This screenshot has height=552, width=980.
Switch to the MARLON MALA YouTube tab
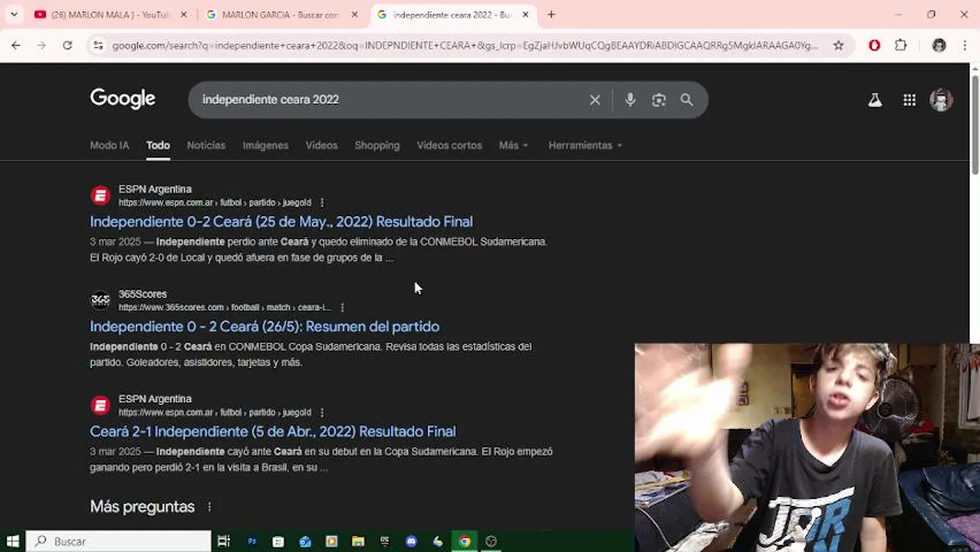pyautogui.click(x=111, y=15)
